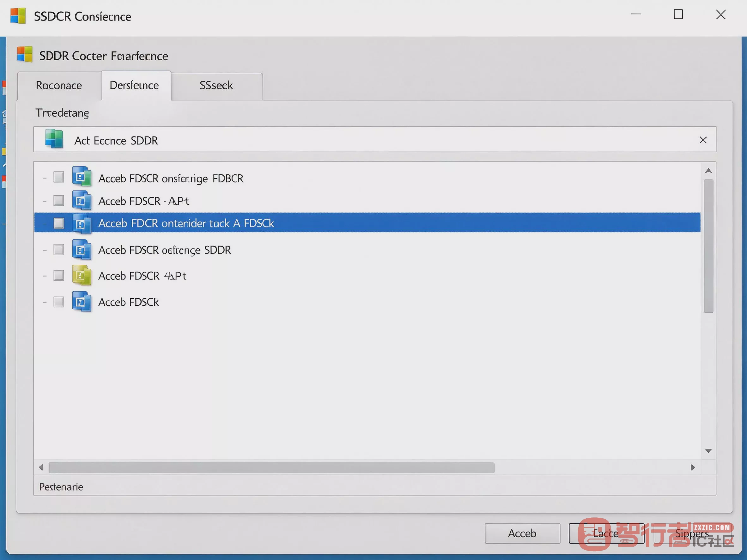Click the Lacce button
This screenshot has height=560, width=747.
(x=606, y=533)
